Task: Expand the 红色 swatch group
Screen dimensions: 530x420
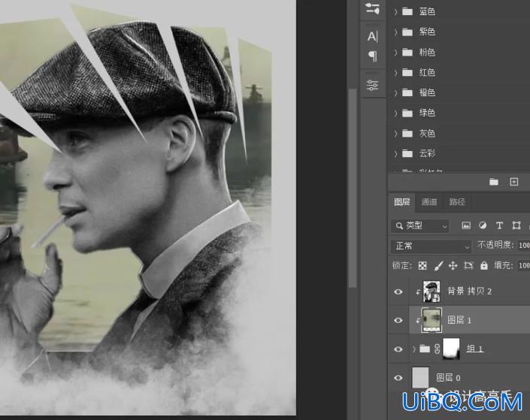Action: click(x=395, y=73)
